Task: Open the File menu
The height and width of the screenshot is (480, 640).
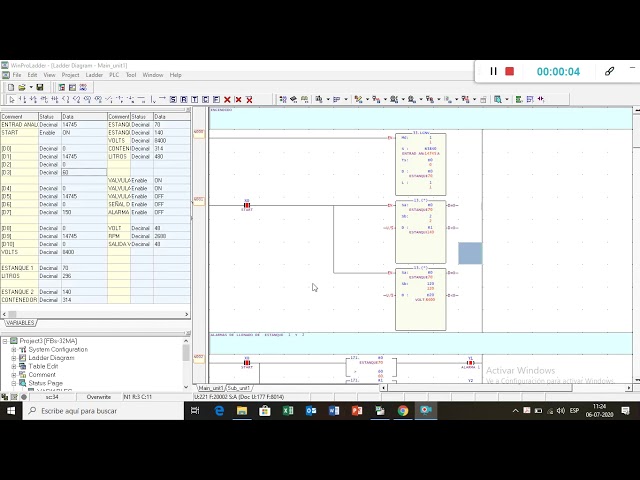Action: [x=17, y=75]
